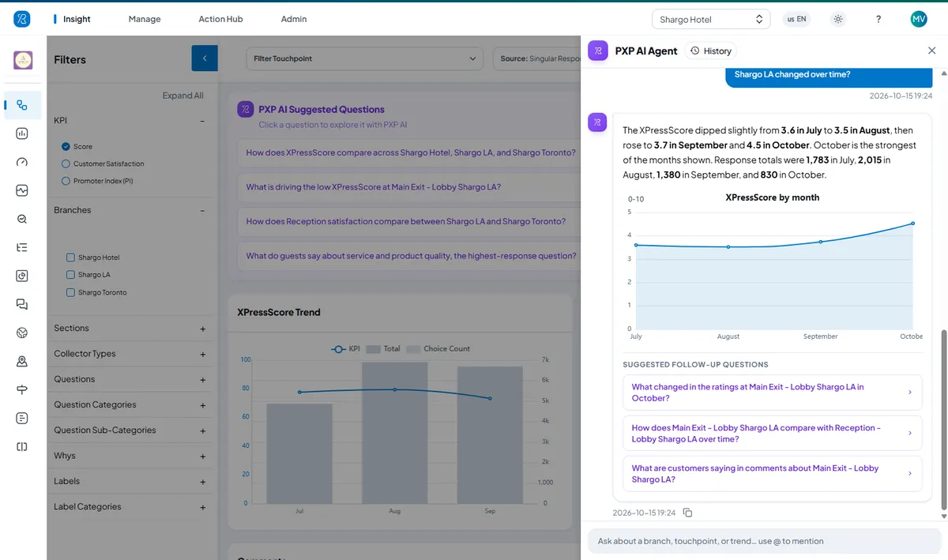948x560 pixels.
Task: Click the app logo icon in top-left corner
Action: (22, 18)
